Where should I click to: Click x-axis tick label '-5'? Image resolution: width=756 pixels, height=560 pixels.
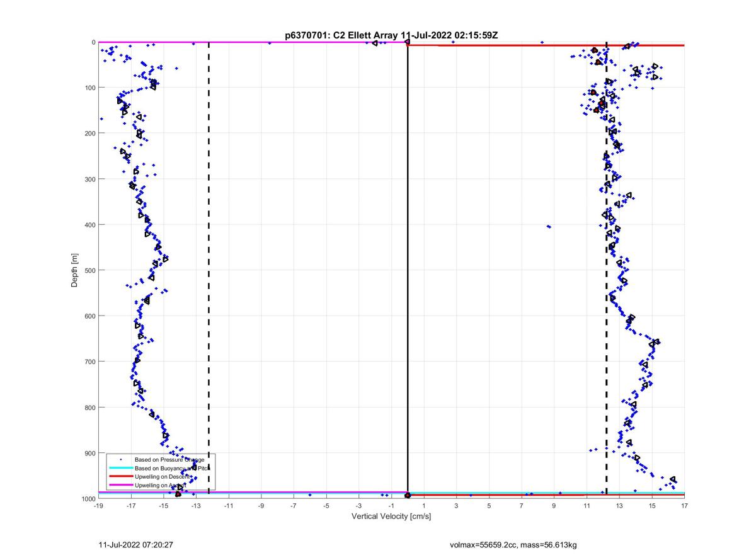click(x=326, y=506)
